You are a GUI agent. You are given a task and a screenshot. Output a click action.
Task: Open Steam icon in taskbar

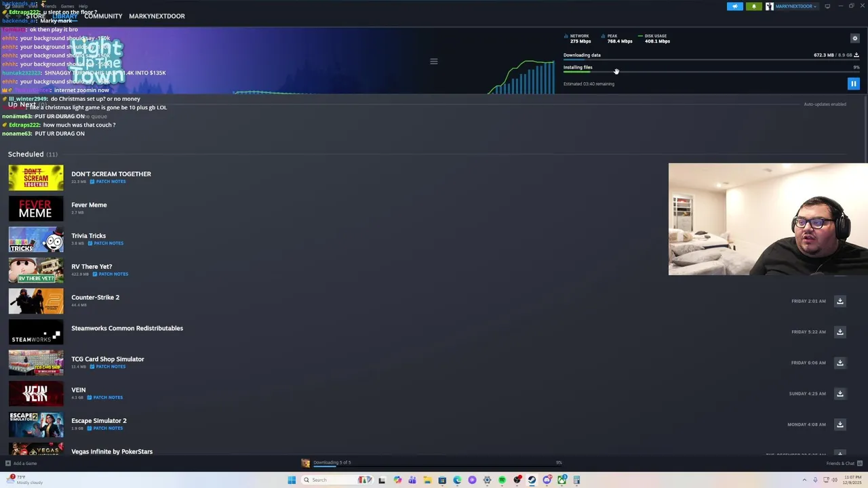click(x=532, y=480)
